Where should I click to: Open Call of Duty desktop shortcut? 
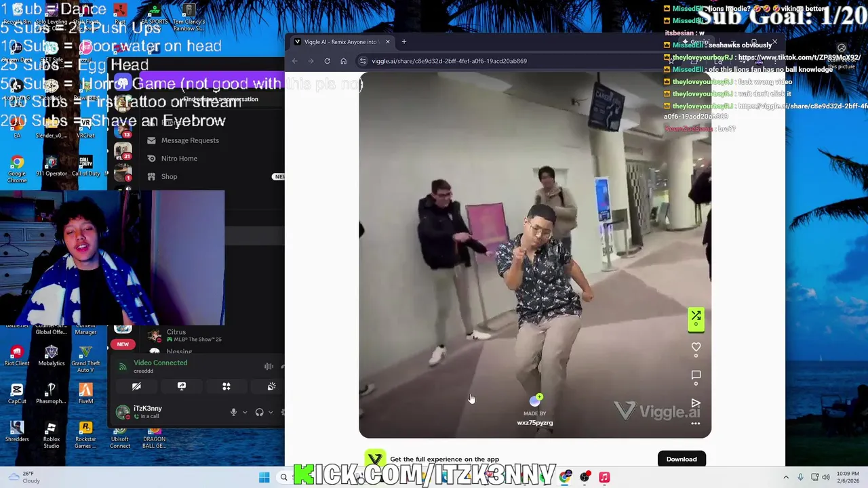click(85, 166)
